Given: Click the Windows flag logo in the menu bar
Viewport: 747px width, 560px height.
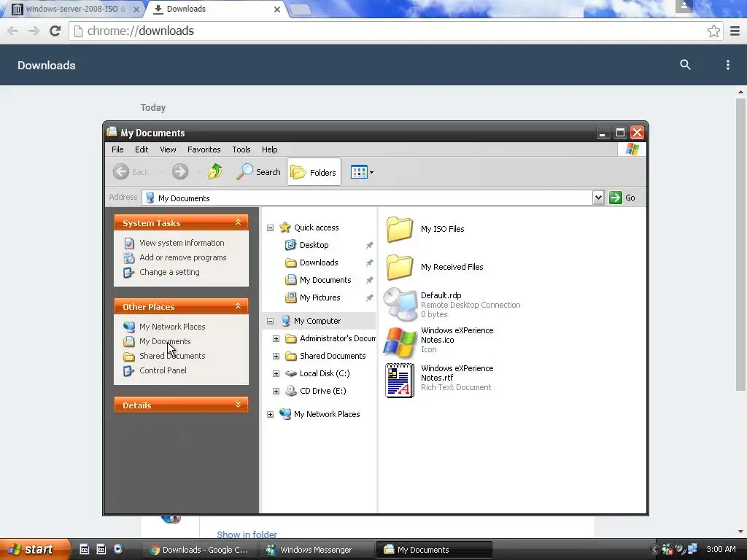Looking at the screenshot, I should pos(632,149).
